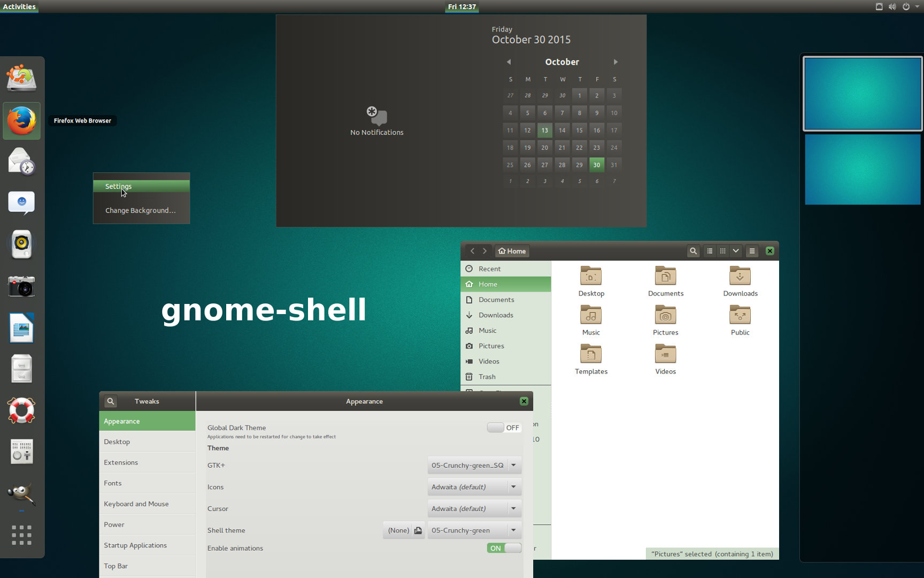Select second workspace thumbnail
The image size is (924, 578).
863,170
